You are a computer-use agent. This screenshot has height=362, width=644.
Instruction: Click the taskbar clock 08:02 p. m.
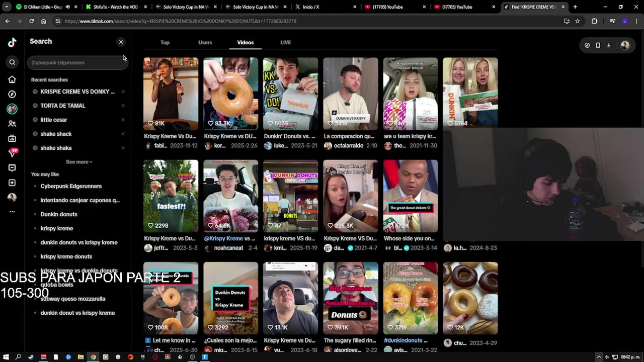[x=630, y=357]
